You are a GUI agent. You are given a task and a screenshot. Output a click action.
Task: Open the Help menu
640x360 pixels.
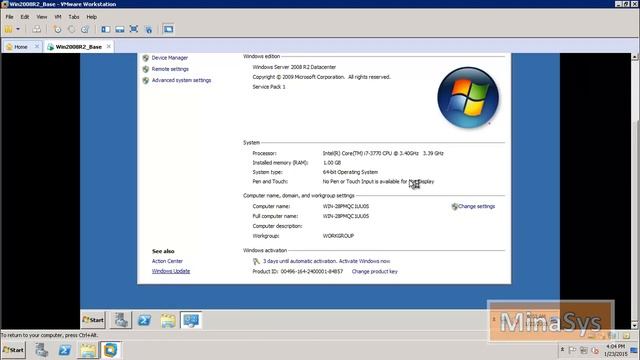click(91, 17)
